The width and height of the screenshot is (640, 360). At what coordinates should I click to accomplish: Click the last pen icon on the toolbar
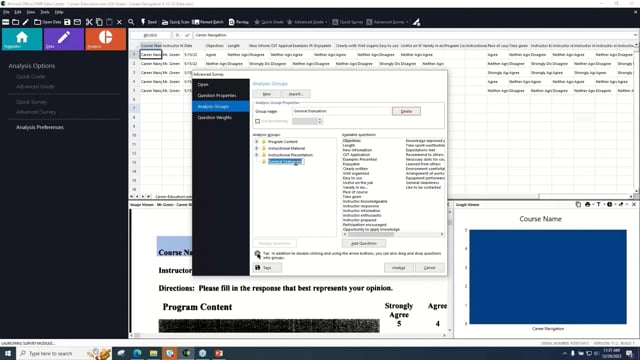pos(416,22)
